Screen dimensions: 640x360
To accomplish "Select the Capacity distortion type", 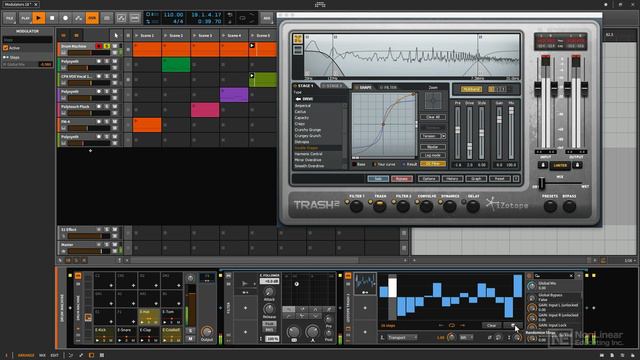I will (x=302, y=118).
